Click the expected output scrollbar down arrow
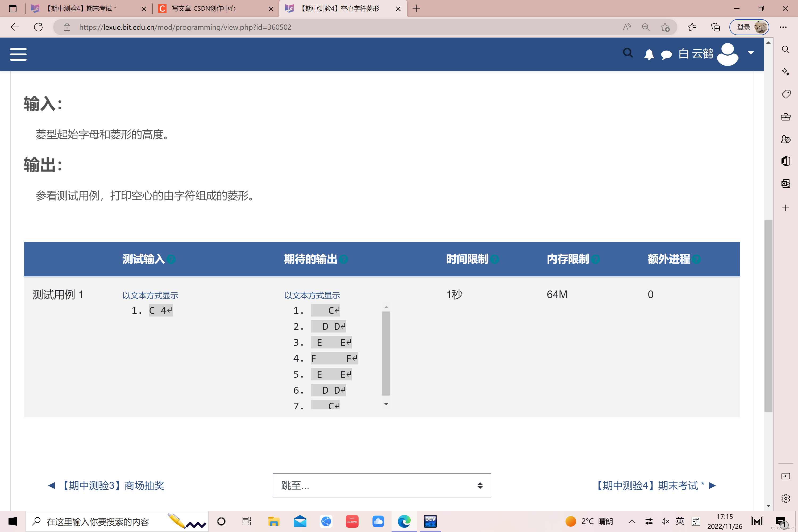Image resolution: width=798 pixels, height=532 pixels. point(386,404)
